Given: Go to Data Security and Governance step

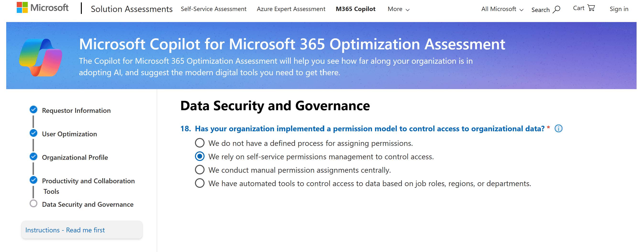Looking at the screenshot, I should (88, 205).
